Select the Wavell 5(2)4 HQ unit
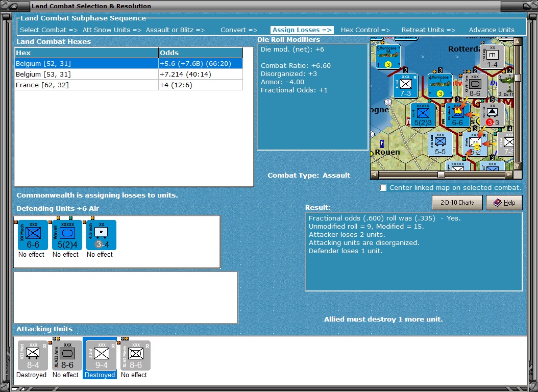The image size is (538, 392). click(x=67, y=235)
